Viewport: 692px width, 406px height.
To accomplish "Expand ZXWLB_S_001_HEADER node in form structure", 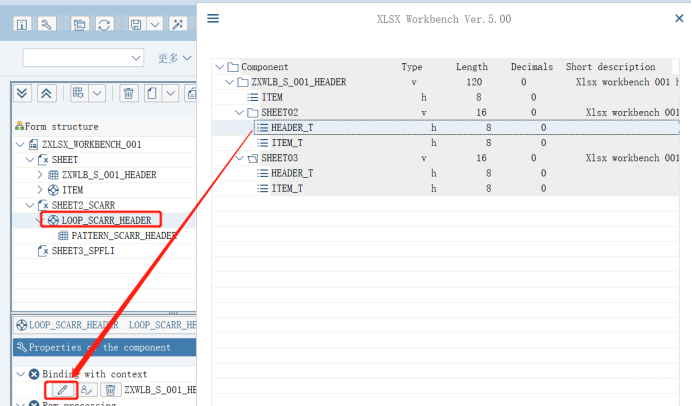I will (40, 175).
